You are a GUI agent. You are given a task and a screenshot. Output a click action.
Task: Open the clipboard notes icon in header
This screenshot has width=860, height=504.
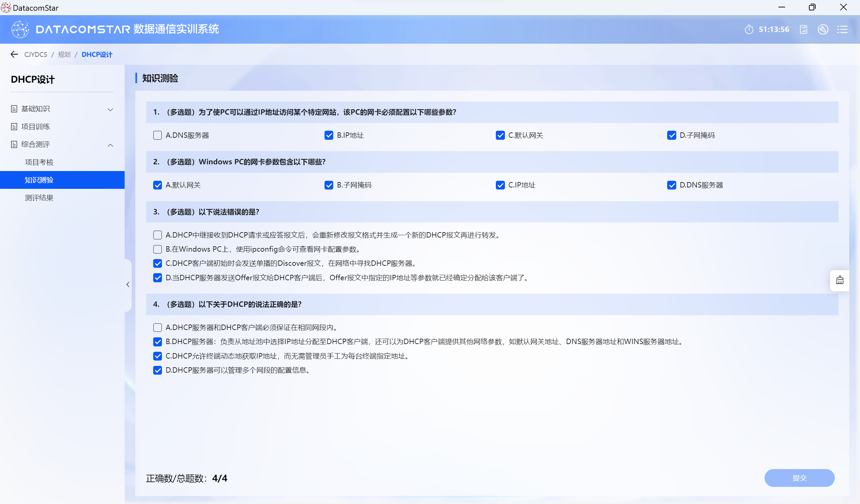pyautogui.click(x=803, y=30)
